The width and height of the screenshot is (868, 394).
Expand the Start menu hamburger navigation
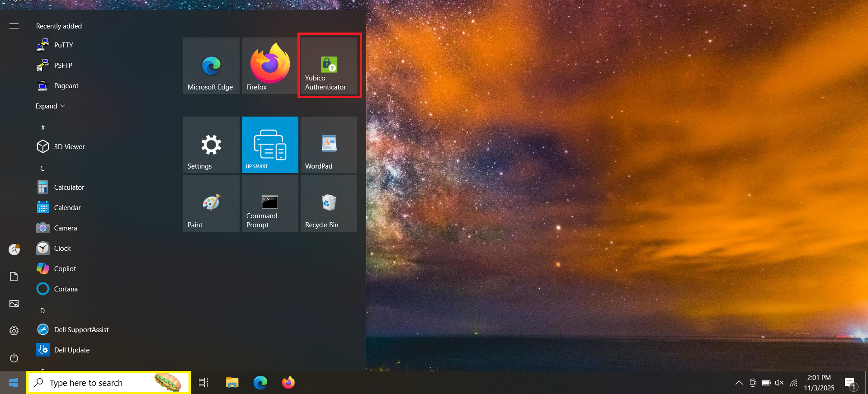[14, 26]
